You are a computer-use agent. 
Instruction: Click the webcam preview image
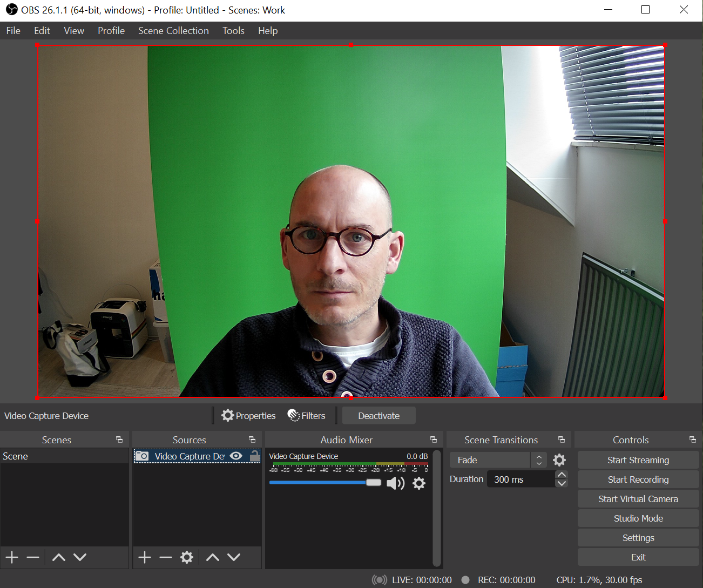coord(351,221)
